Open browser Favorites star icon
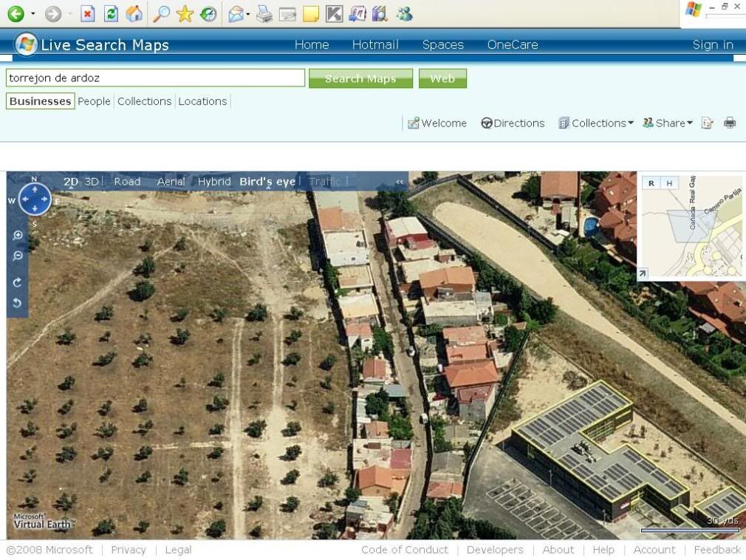746x560 pixels. click(185, 13)
